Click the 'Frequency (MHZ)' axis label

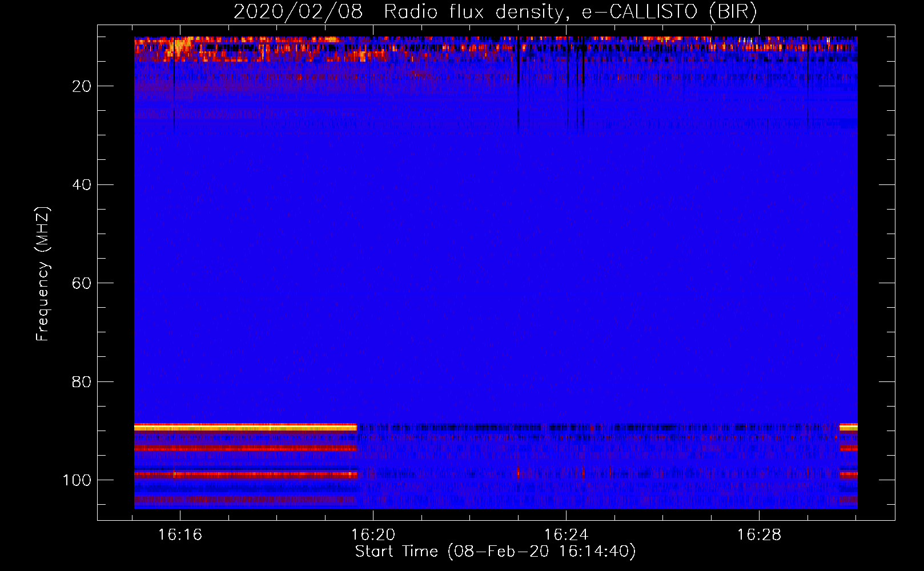tap(43, 274)
